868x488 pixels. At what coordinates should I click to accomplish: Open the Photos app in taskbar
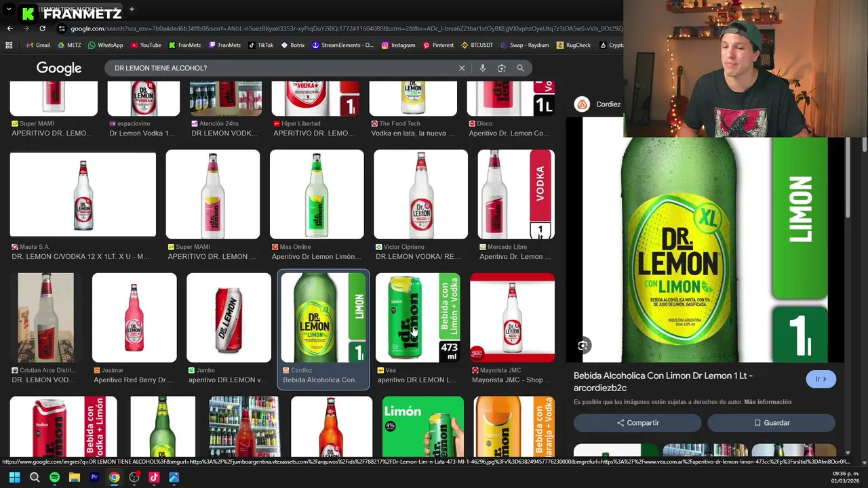point(174,477)
